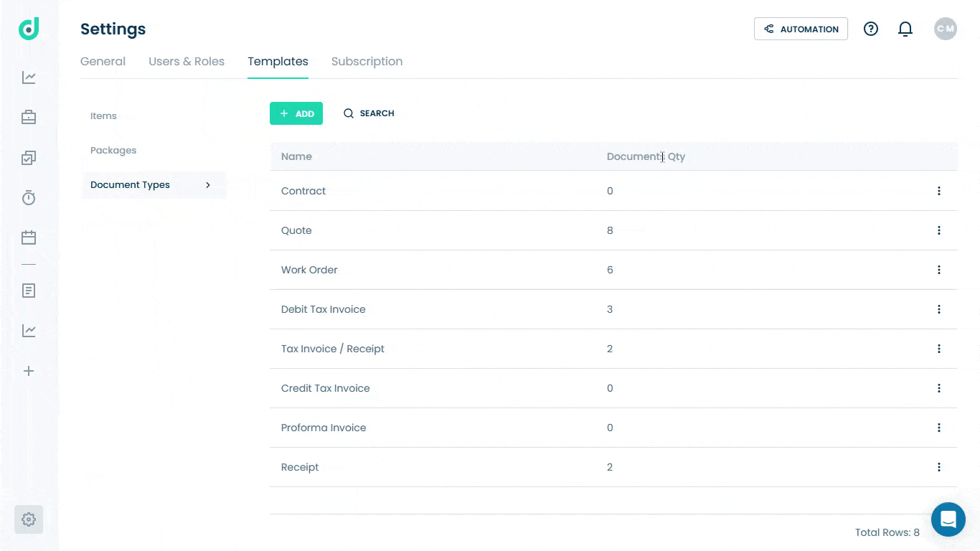Click the plus icon in sidebar
The image size is (980, 551).
pos(29,371)
